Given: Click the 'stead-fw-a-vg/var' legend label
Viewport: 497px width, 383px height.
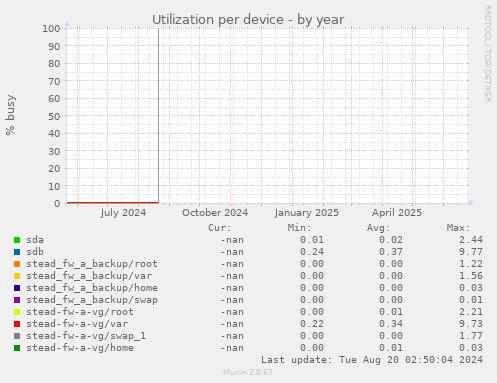Looking at the screenshot, I should tap(77, 324).
